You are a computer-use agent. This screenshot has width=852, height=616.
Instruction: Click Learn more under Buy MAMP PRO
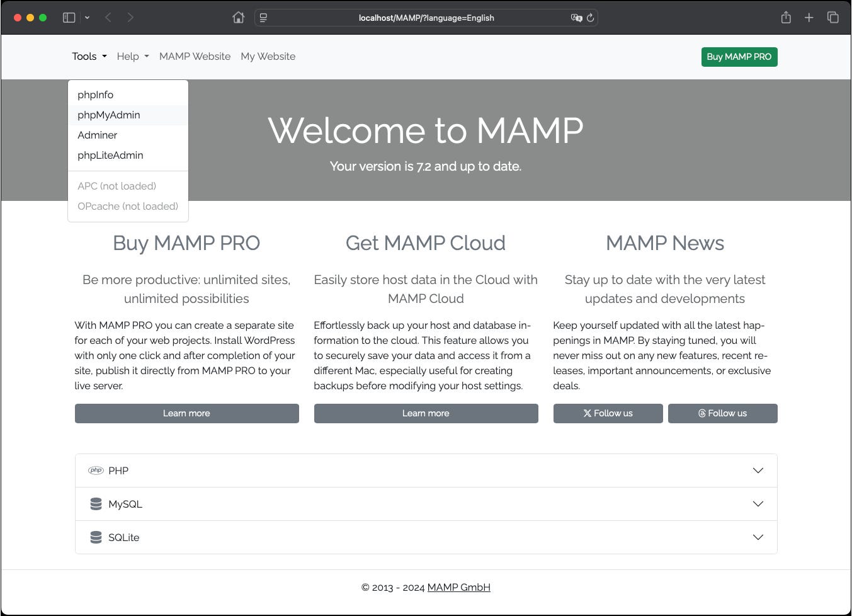186,413
